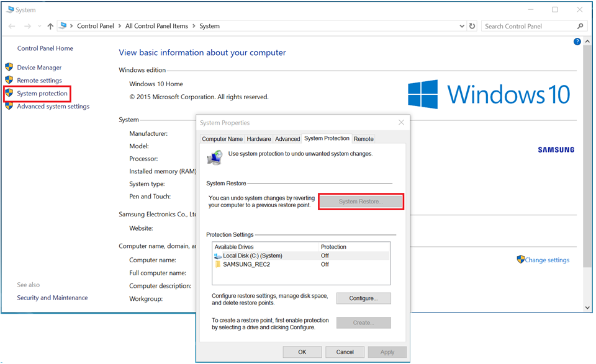Screen dimensions: 596x364
Task: Click the Change settings link
Action: pos(547,260)
